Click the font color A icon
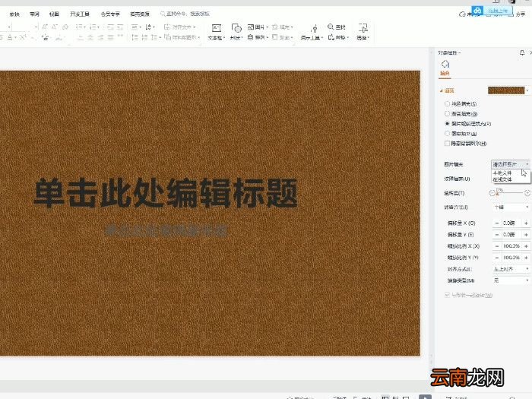The width and height of the screenshot is (532, 399). click(x=11, y=37)
